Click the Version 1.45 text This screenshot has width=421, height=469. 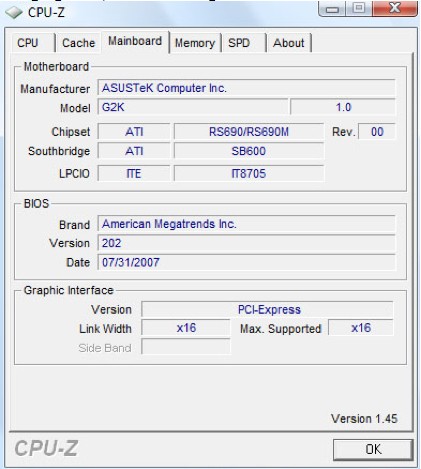[x=364, y=419]
